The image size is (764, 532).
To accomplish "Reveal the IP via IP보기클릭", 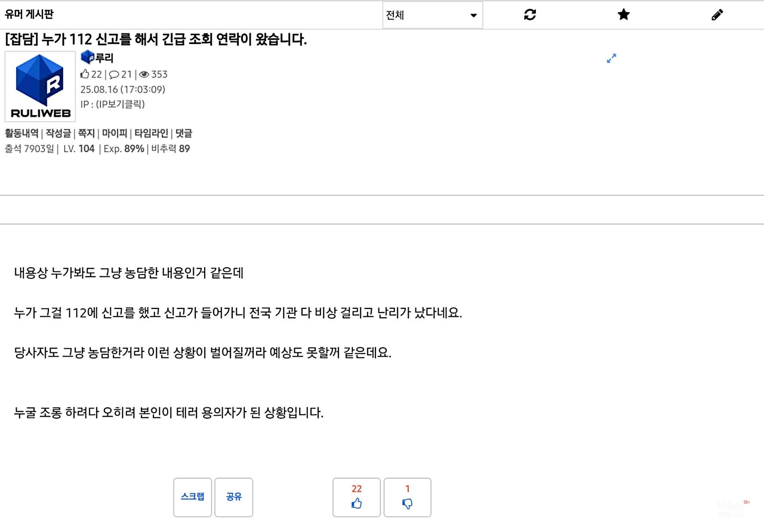I will (x=120, y=104).
